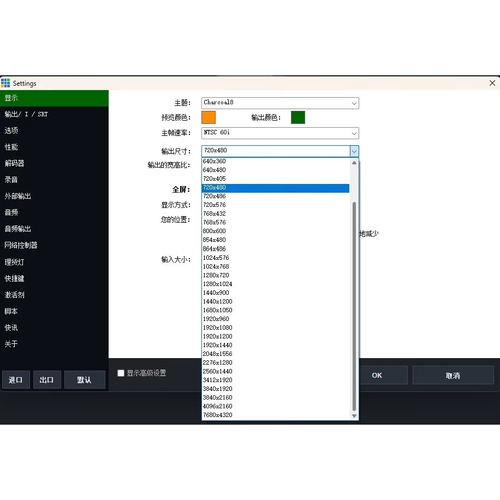Close the Settings window with the X button
This screenshot has width=500, height=500.
(x=492, y=83)
